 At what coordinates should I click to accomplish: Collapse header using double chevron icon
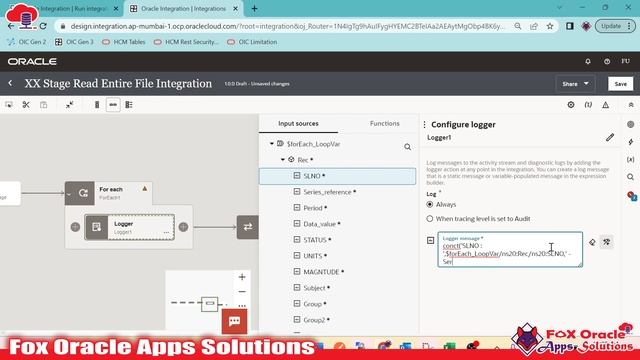pyautogui.click(x=631, y=105)
